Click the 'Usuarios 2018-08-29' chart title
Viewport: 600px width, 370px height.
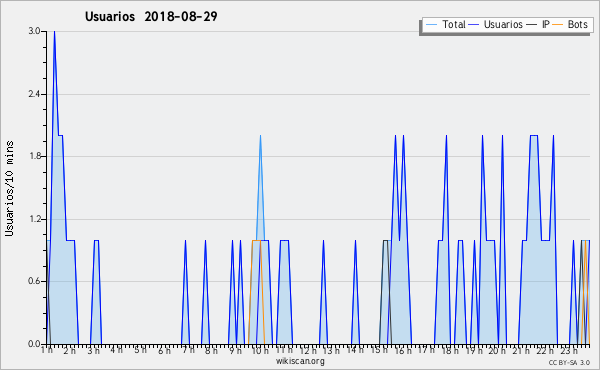click(151, 16)
